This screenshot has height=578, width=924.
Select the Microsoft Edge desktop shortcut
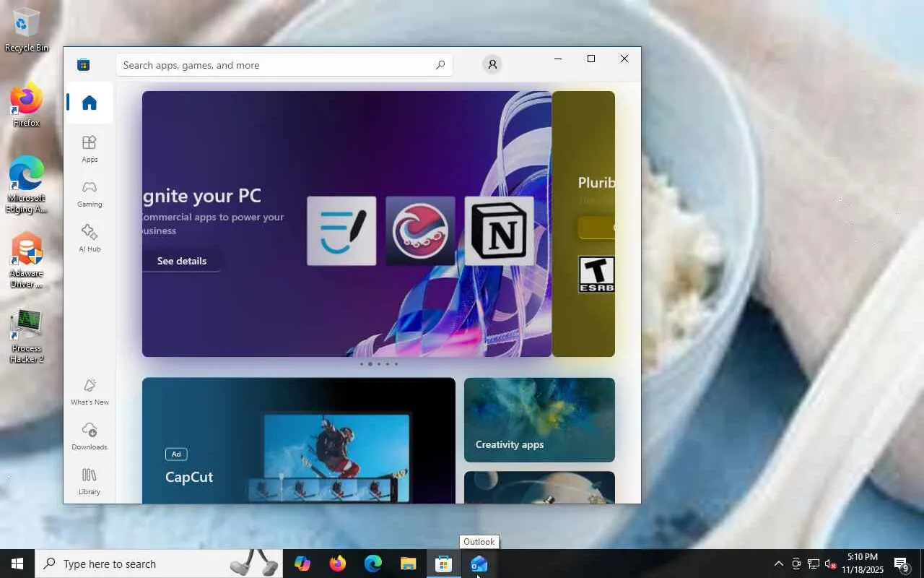coord(27,184)
